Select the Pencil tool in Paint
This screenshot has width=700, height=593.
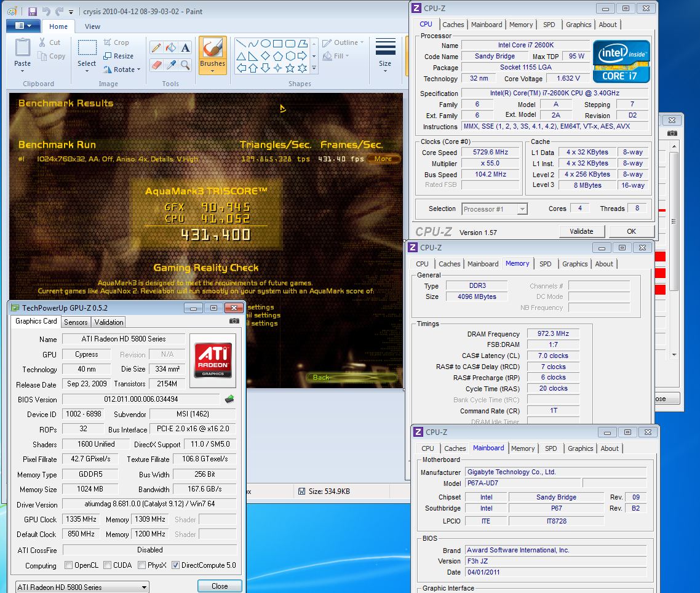point(156,48)
